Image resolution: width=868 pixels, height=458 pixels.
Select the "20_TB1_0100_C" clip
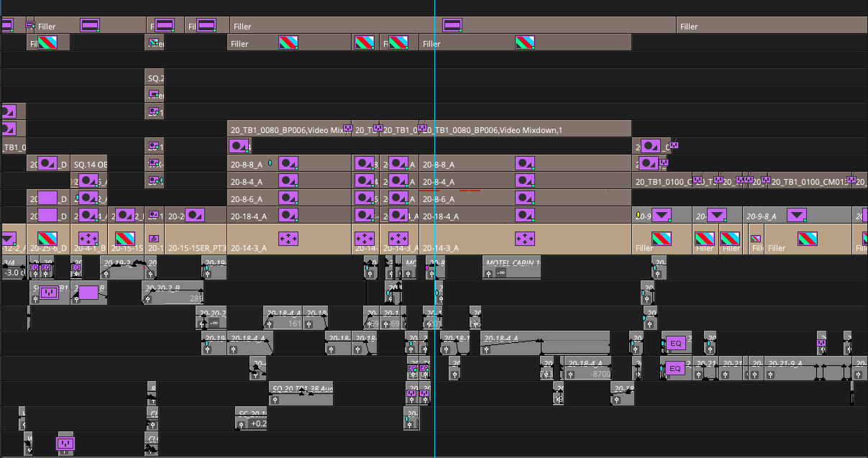(x=662, y=181)
